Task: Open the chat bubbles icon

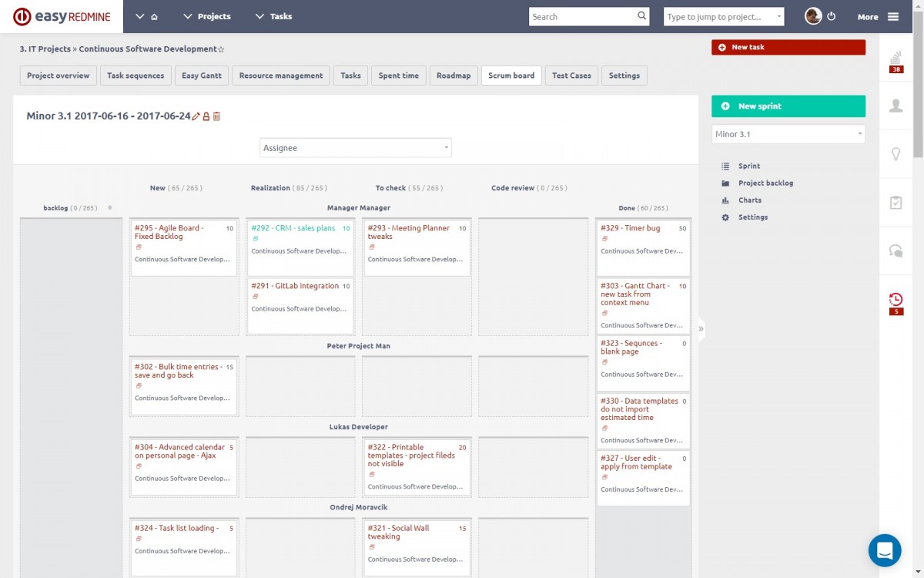Action: [x=896, y=250]
